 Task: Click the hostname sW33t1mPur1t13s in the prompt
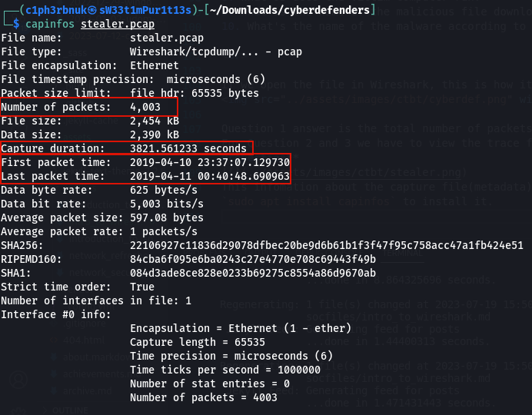pyautogui.click(x=151, y=10)
